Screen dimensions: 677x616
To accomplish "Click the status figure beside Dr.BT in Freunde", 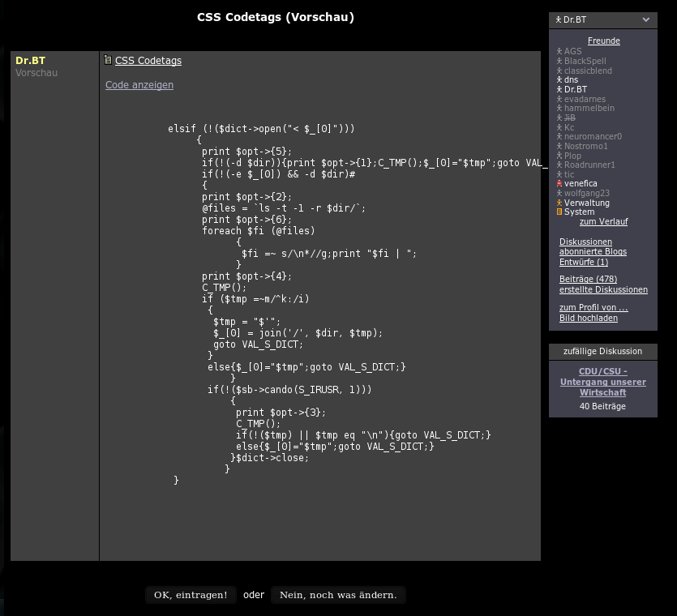I will [559, 89].
